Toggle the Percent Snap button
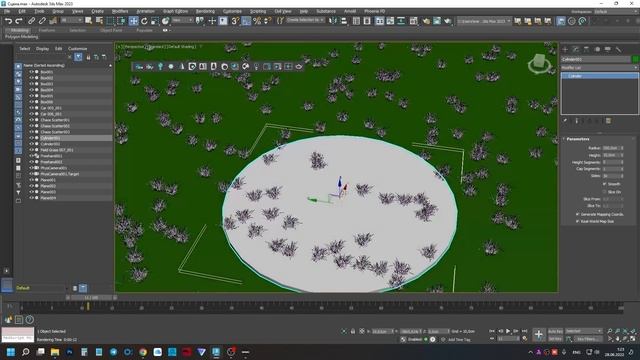The image size is (640, 360). pyautogui.click(x=257, y=21)
